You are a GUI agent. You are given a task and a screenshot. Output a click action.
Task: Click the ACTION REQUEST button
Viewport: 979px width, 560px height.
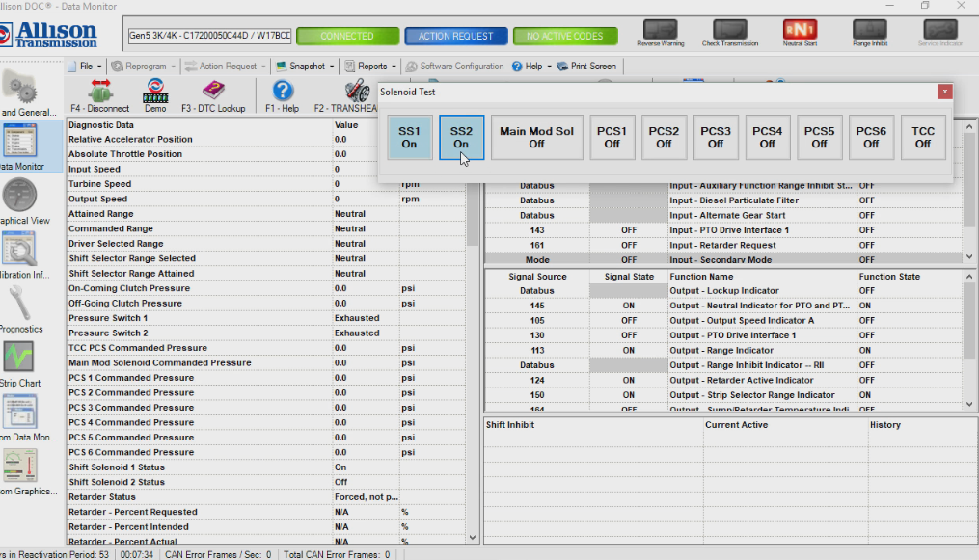coord(457,34)
